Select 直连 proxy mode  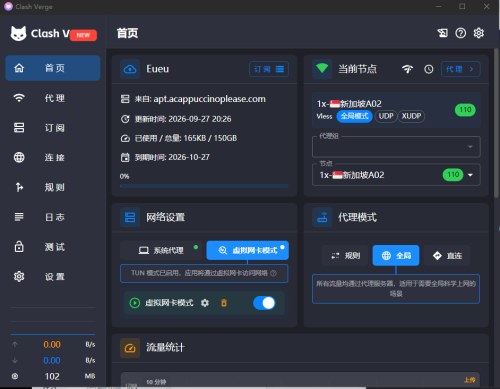[x=447, y=256]
